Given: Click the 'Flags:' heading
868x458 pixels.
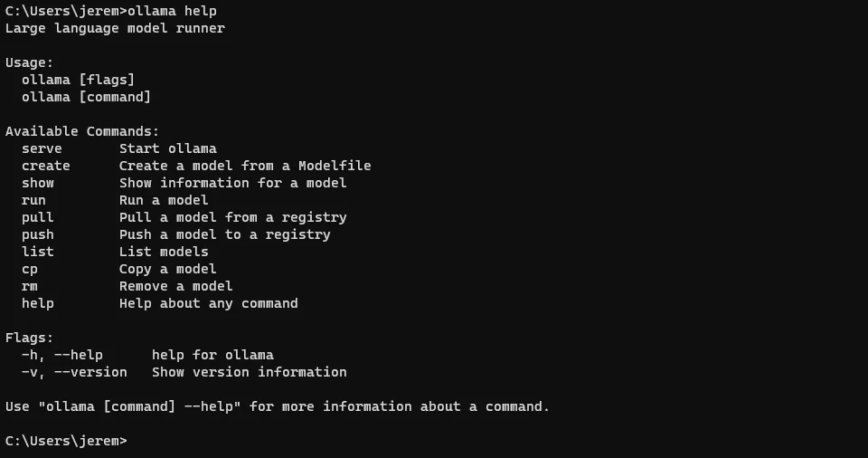Looking at the screenshot, I should pos(29,338).
